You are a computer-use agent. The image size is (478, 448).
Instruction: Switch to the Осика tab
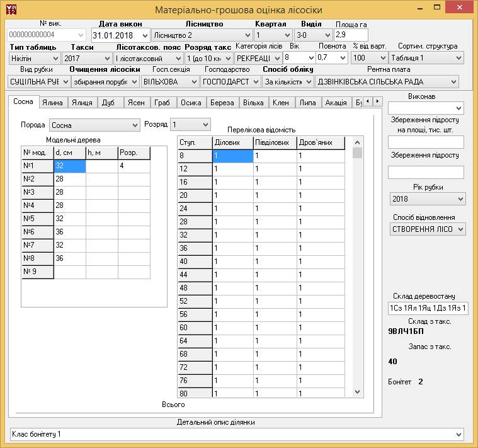click(x=191, y=103)
